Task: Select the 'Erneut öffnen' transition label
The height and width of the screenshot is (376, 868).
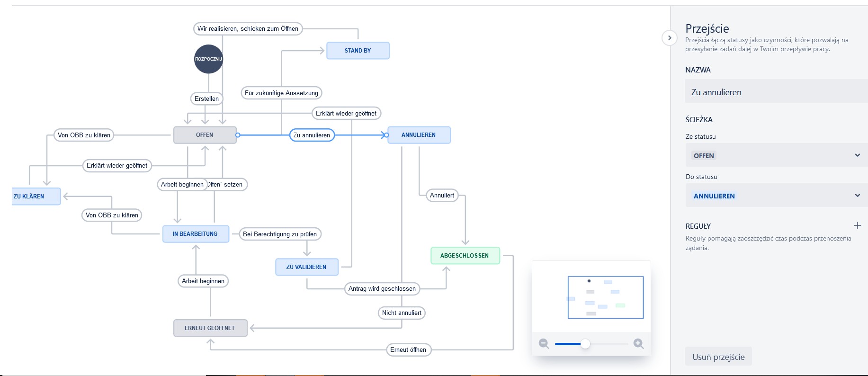Action: click(x=408, y=349)
